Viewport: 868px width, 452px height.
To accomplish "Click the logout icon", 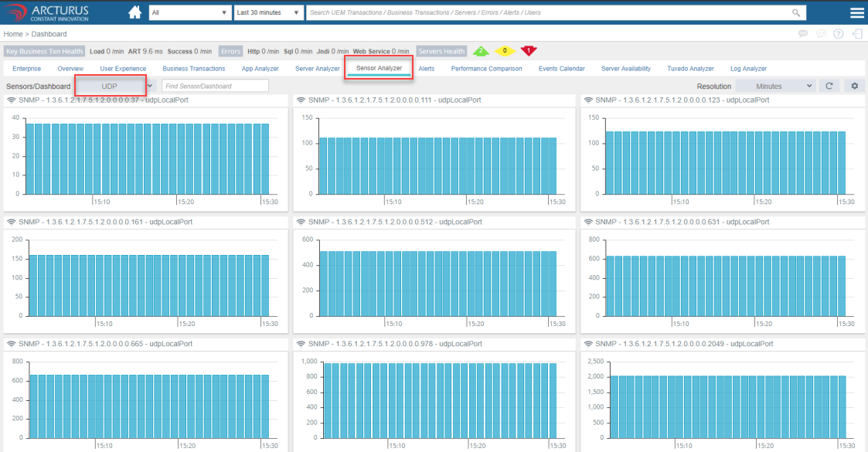I will point(856,34).
